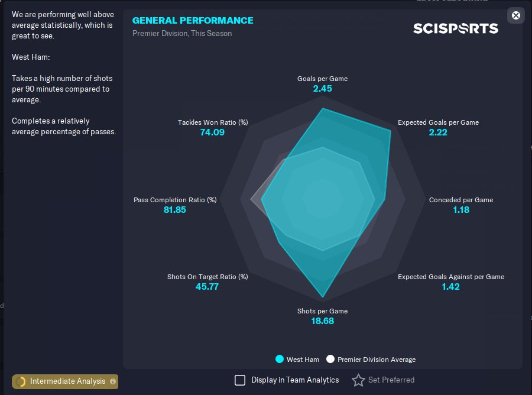Click the Intermediate Analysis badge text
The image size is (532, 395).
67,381
